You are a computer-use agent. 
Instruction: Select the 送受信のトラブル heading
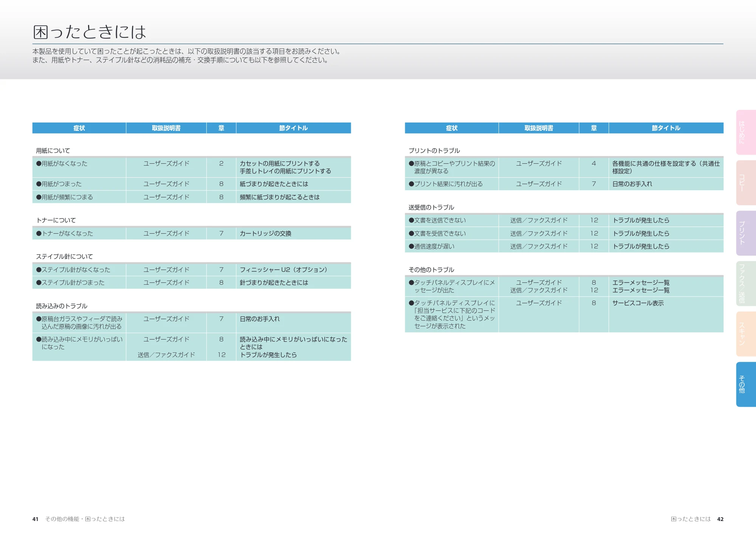point(431,208)
